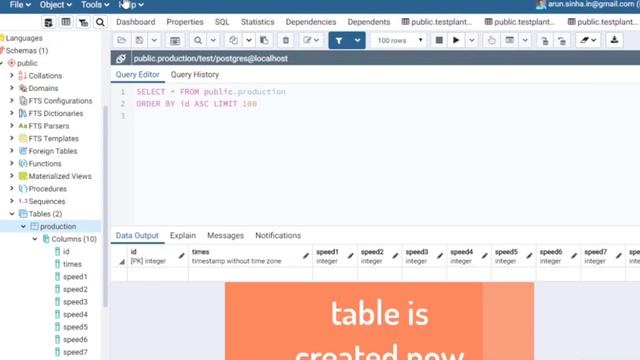Viewport: 640px width, 360px height.
Task: Expand the Functions tree node
Action: click(x=12, y=164)
